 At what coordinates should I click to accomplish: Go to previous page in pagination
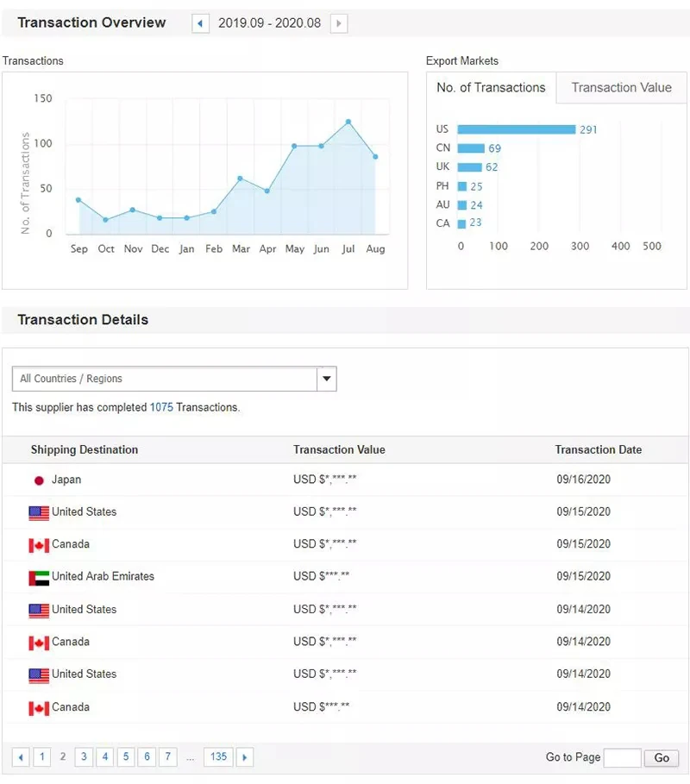22,757
